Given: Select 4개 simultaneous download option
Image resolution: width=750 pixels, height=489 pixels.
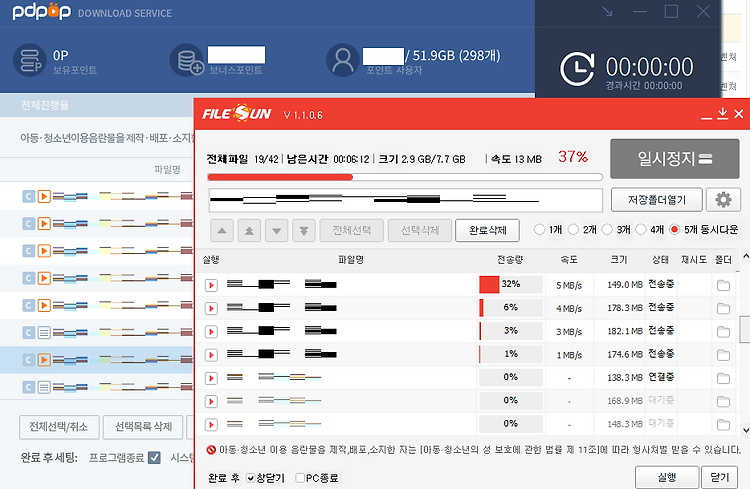Looking at the screenshot, I should tap(641, 230).
